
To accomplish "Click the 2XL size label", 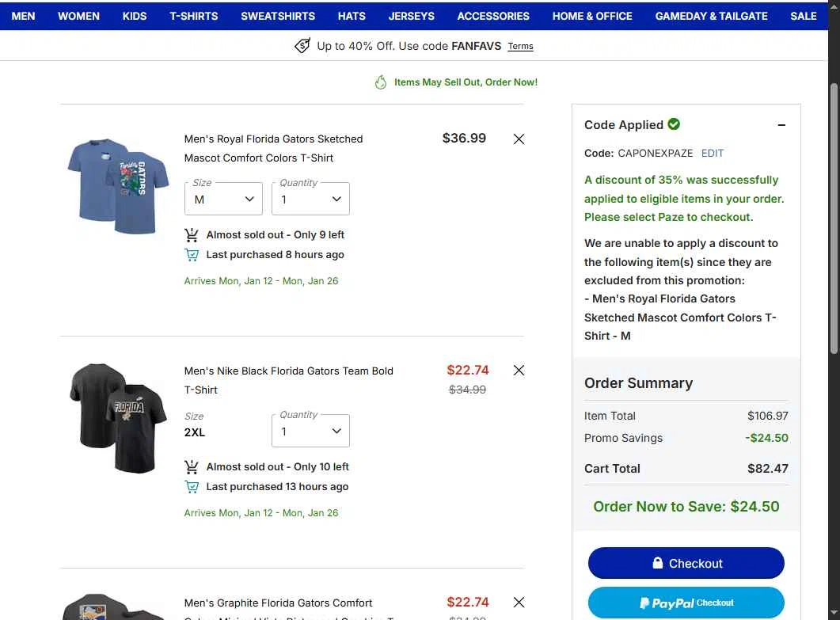I will point(195,432).
